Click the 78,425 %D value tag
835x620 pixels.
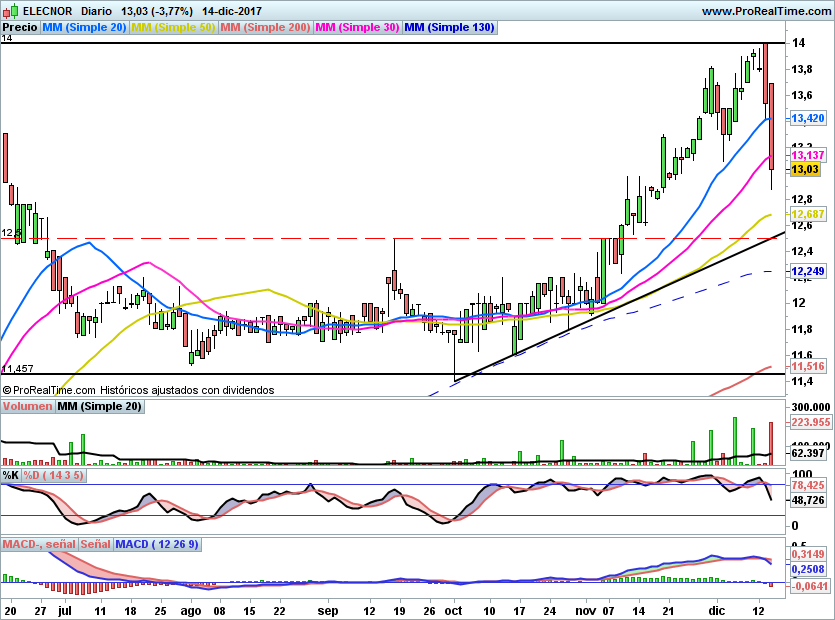(808, 485)
